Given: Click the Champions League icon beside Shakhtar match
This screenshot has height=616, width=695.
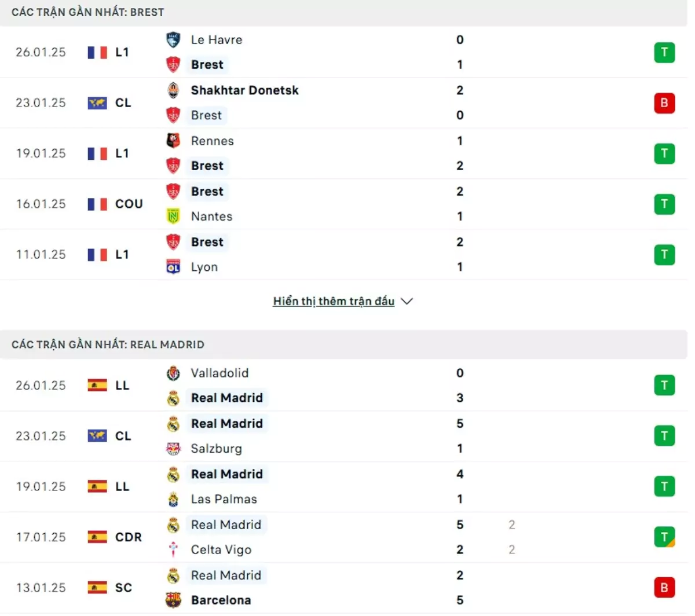Looking at the screenshot, I should 97,103.
